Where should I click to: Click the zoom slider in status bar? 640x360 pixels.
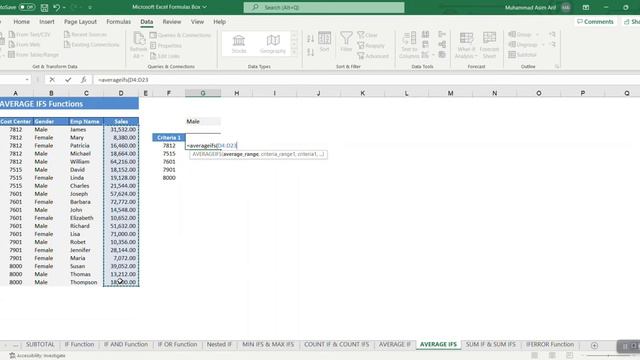click(x=608, y=356)
